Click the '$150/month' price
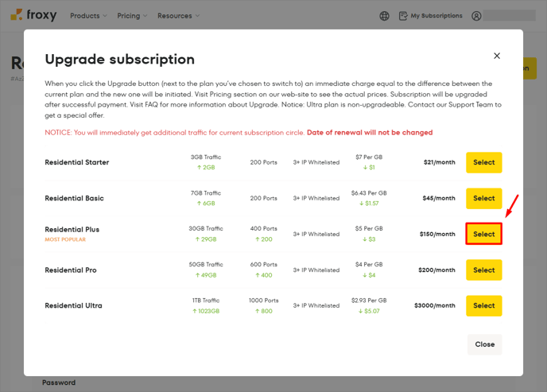This screenshot has height=392, width=547. [437, 234]
